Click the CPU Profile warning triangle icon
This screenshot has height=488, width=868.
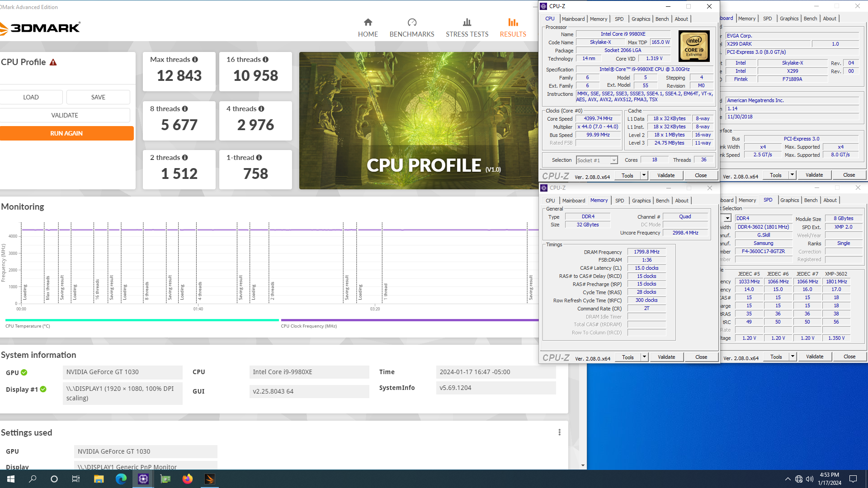click(x=53, y=62)
